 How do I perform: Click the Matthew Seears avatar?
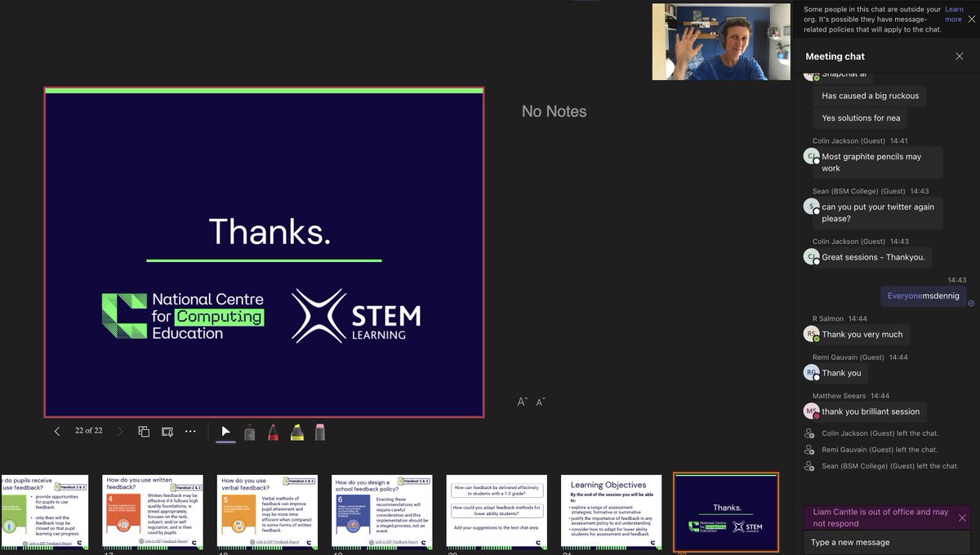[x=811, y=411]
